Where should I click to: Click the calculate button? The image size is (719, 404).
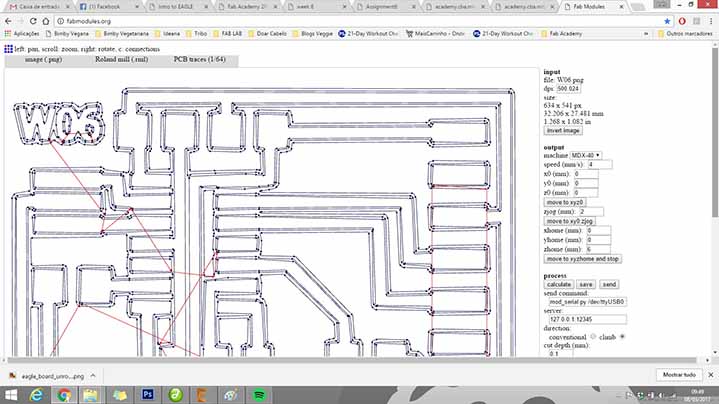point(559,284)
